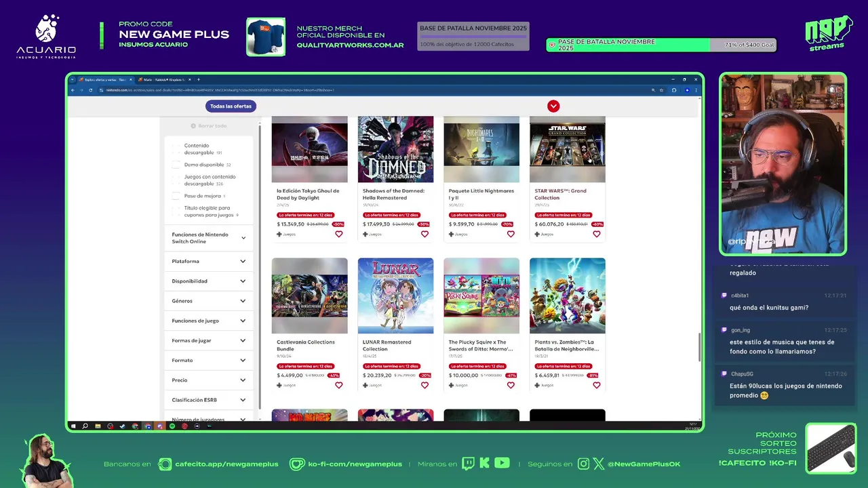This screenshot has height=488, width=868.
Task: Click the ko-fi icon in bottom banner
Action: (x=297, y=464)
